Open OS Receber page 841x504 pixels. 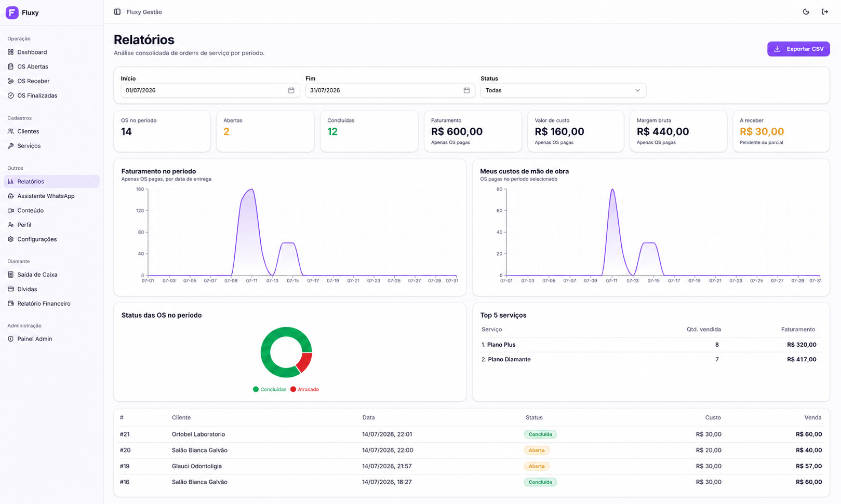click(52, 81)
